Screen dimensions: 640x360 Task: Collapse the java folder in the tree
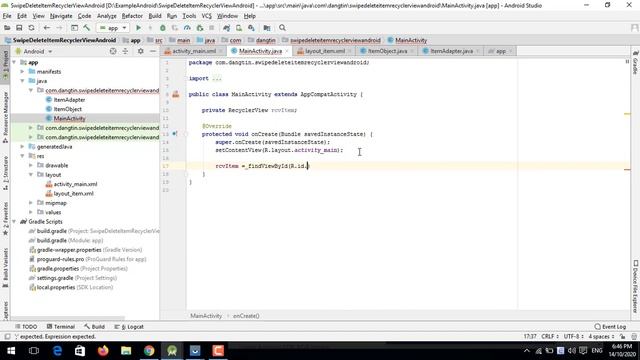coord(22,81)
